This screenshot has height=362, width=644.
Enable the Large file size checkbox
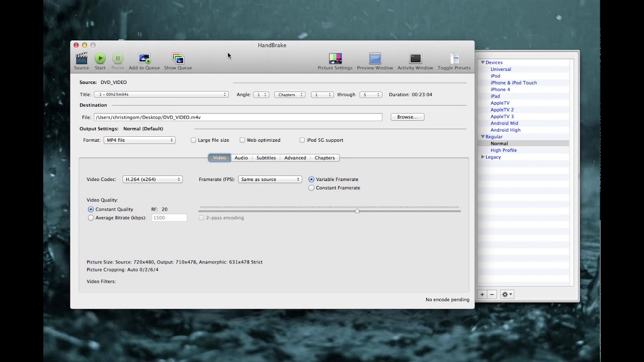193,140
